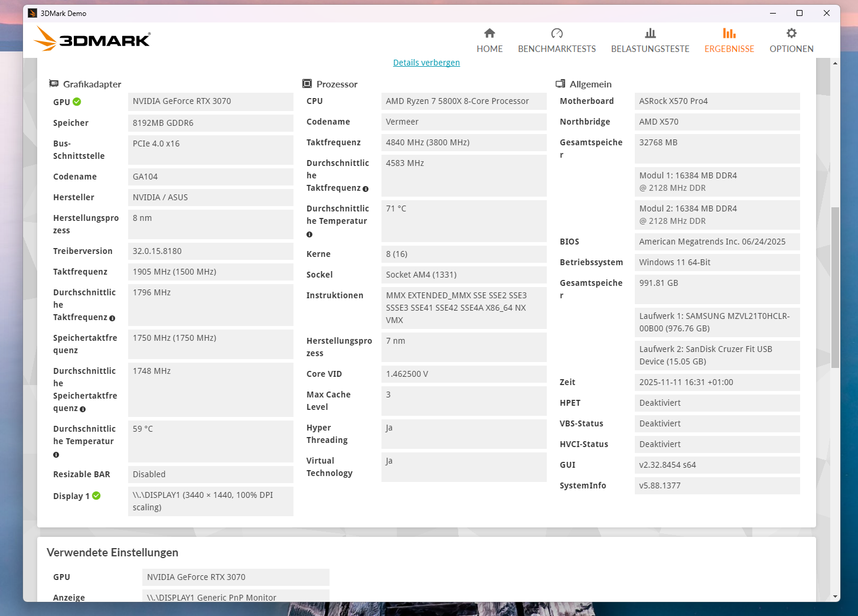The image size is (858, 616).
Task: Open the Ergebnisse orange chart icon
Action: click(x=729, y=33)
